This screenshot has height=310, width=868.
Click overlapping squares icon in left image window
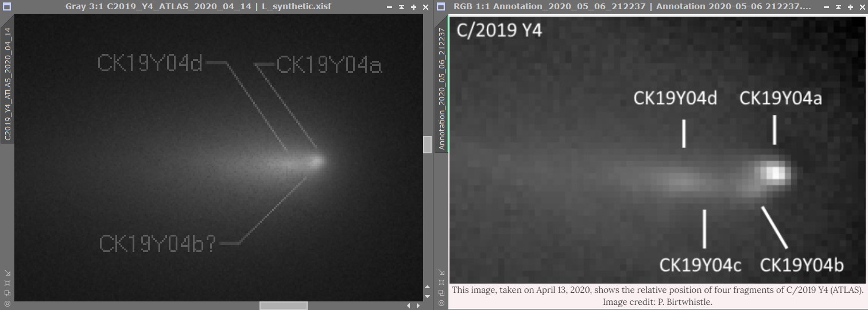coord(7,293)
